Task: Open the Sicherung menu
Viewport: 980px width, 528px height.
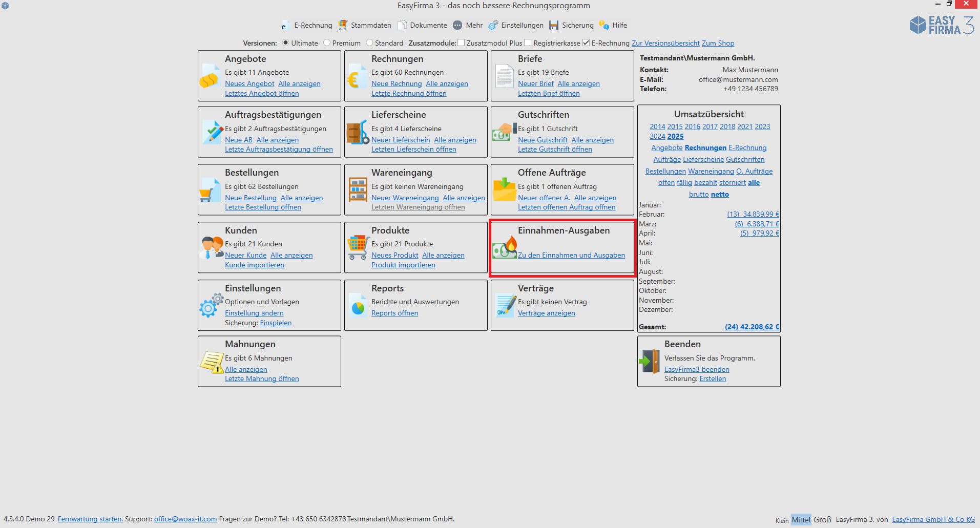Action: point(571,25)
